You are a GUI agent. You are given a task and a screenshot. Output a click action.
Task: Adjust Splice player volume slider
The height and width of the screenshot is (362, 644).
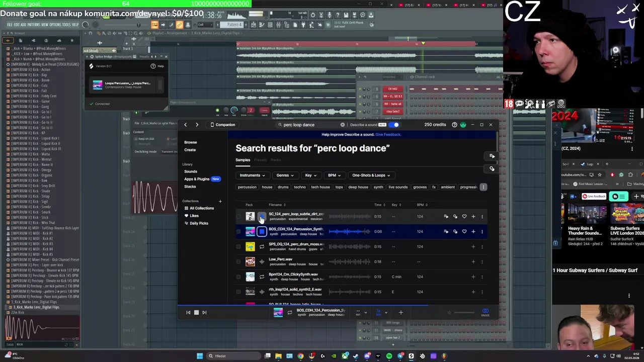click(x=463, y=313)
